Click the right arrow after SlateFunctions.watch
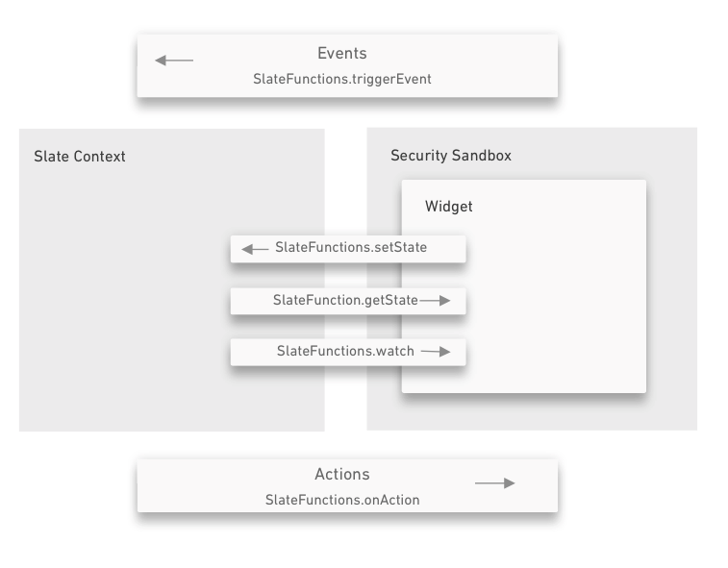 coord(436,352)
